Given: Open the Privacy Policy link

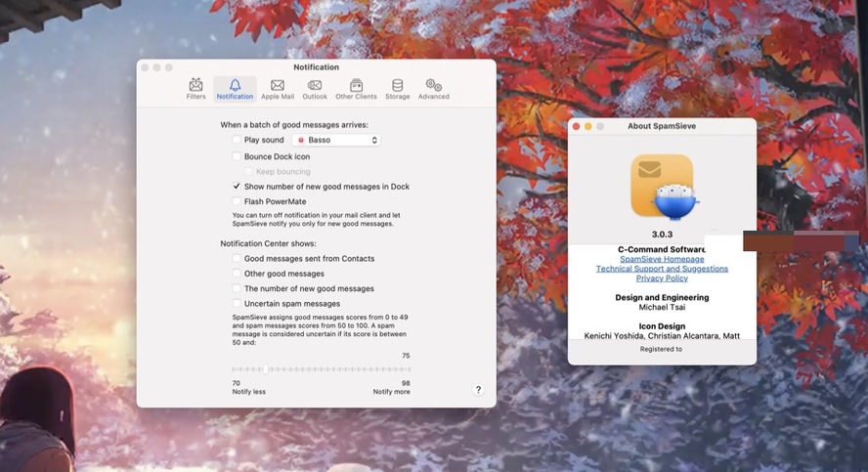Looking at the screenshot, I should pyautogui.click(x=662, y=279).
